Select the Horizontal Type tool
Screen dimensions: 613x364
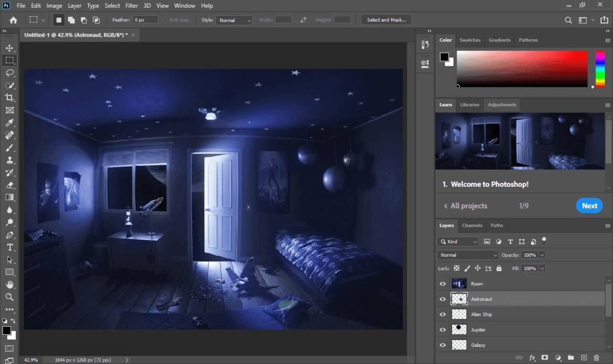(x=9, y=247)
